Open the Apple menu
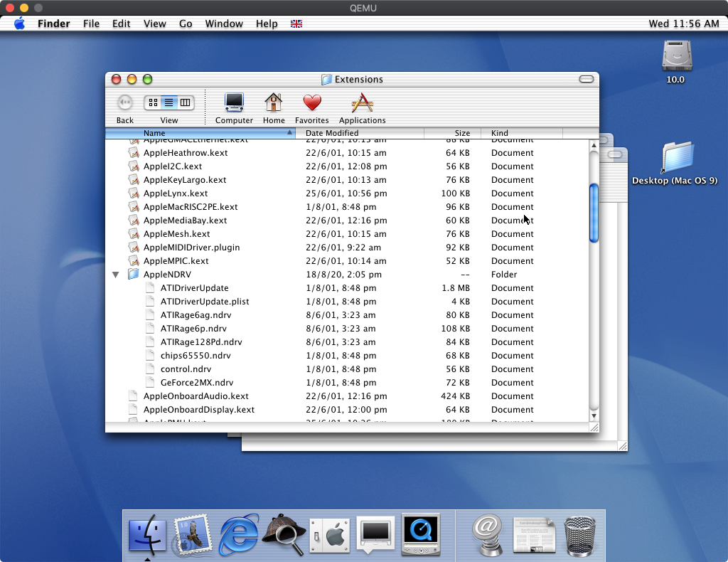The image size is (728, 562). [x=19, y=23]
